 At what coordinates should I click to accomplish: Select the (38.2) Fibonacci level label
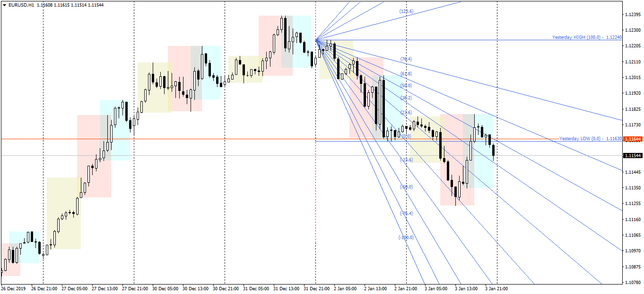coord(406,98)
